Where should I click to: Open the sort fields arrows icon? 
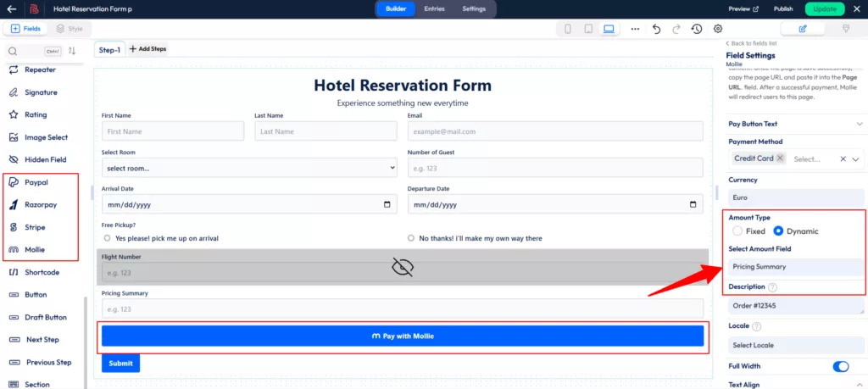[x=72, y=52]
